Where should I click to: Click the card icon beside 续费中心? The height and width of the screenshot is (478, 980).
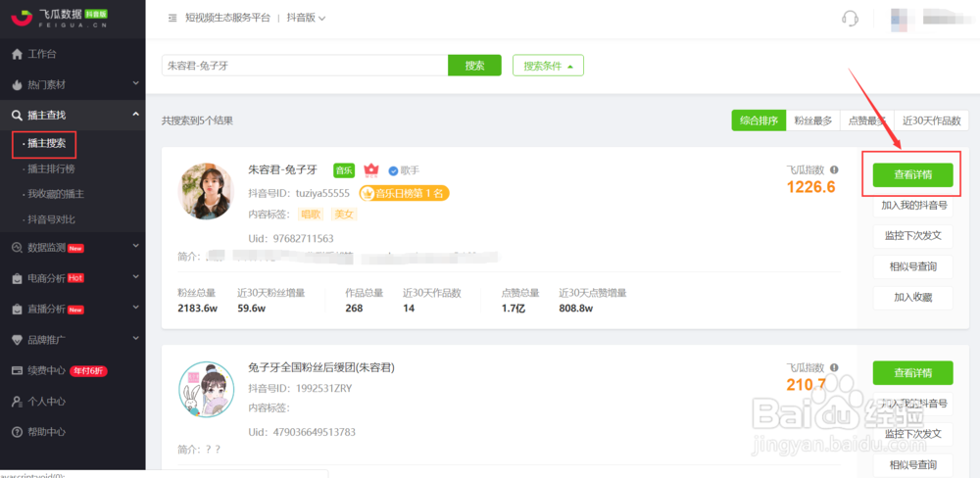pyautogui.click(x=18, y=370)
